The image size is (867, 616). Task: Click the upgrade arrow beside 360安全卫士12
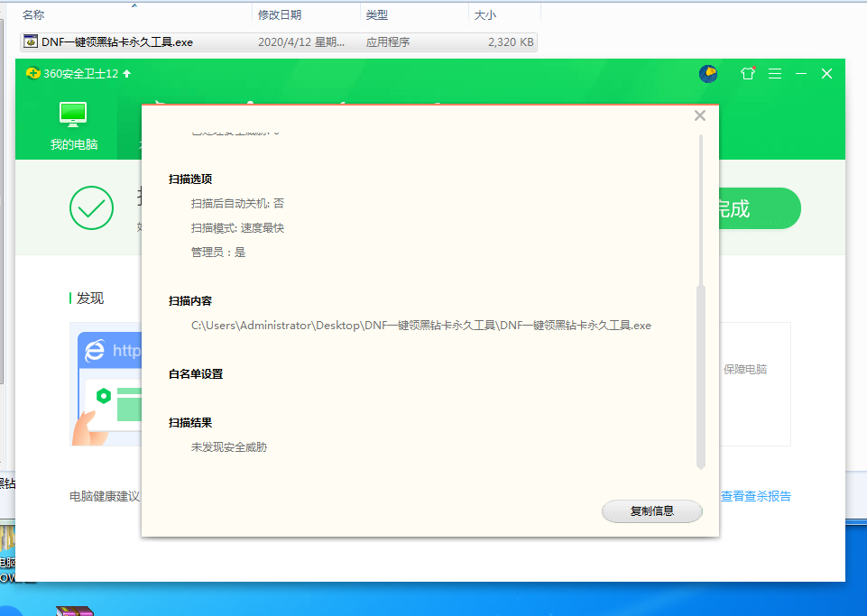pos(126,74)
